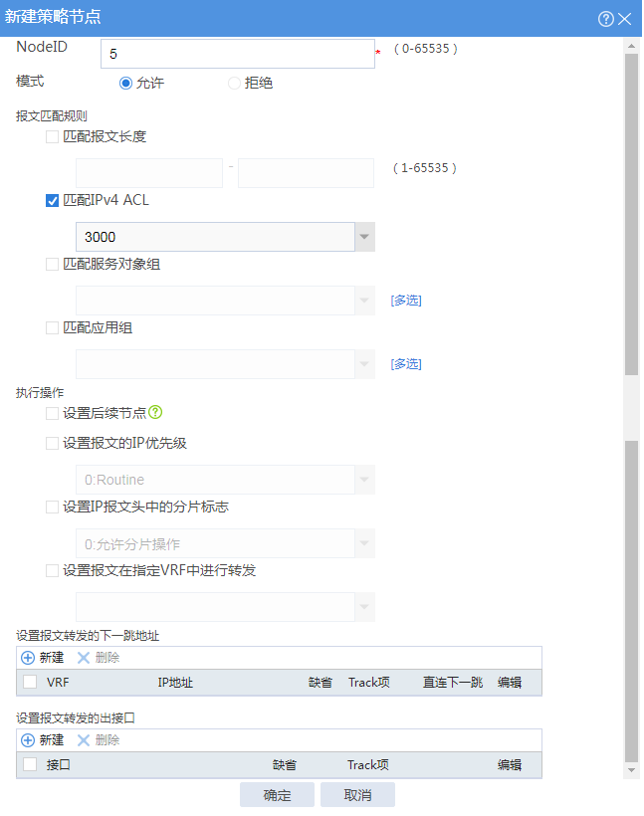This screenshot has width=644, height=816.
Task: Click the NodeID input field
Action: point(237,54)
